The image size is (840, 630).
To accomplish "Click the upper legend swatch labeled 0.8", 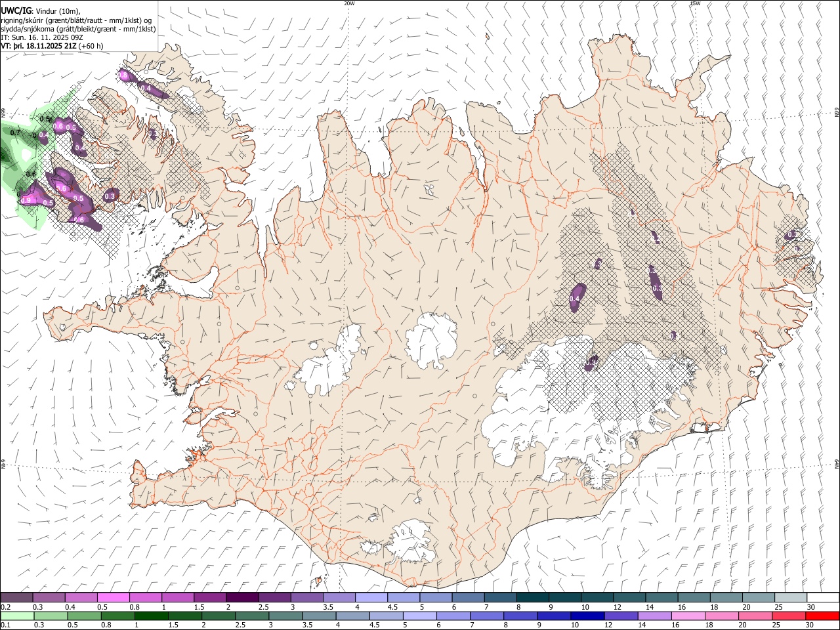I will (146, 597).
